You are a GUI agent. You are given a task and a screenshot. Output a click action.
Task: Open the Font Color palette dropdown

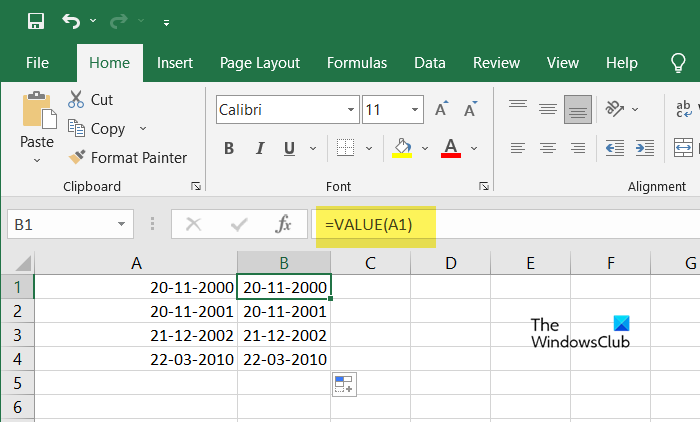tap(474, 148)
